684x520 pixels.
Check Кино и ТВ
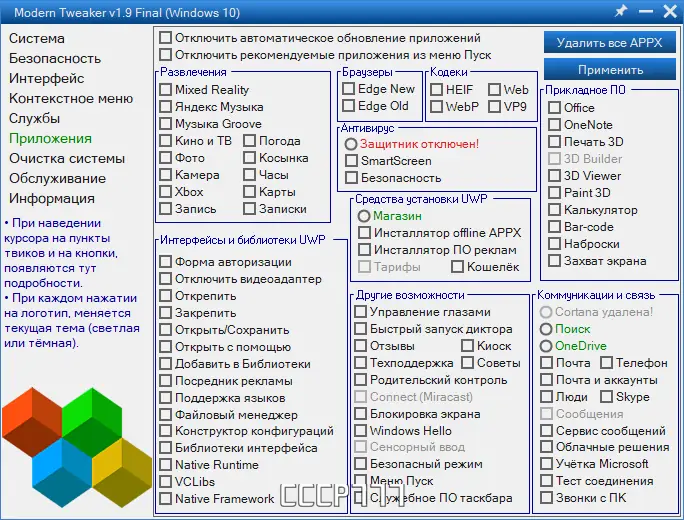(165, 140)
